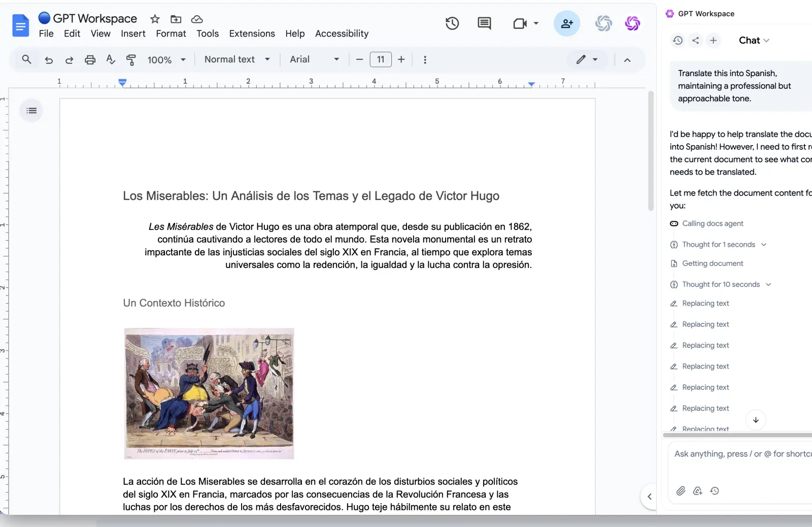The height and width of the screenshot is (527, 812).
Task: Share the document with other people
Action: click(x=567, y=23)
